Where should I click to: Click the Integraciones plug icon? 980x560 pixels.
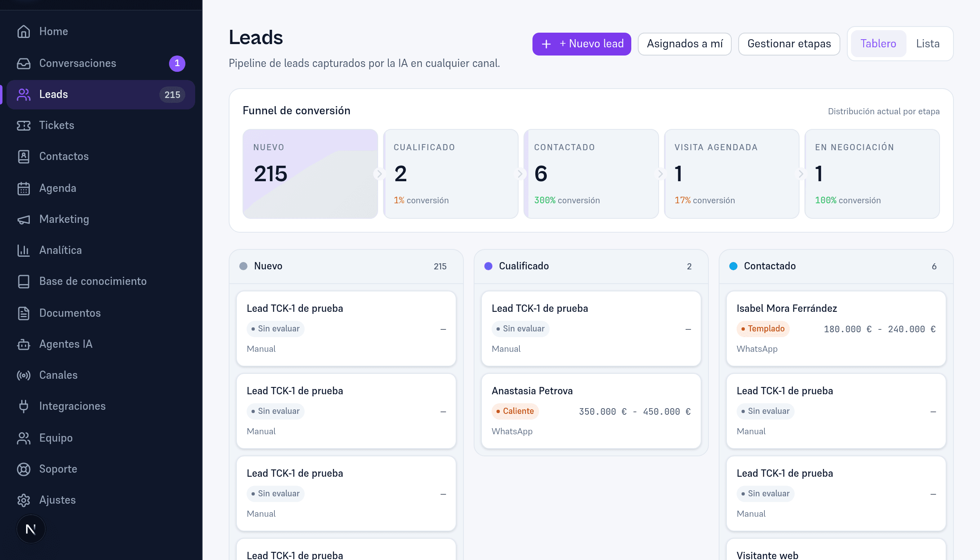pos(24,406)
